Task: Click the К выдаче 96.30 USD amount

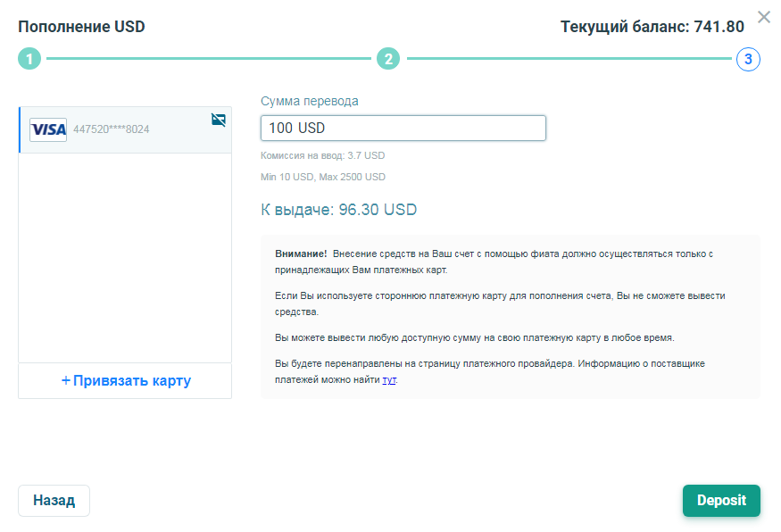Action: [338, 210]
